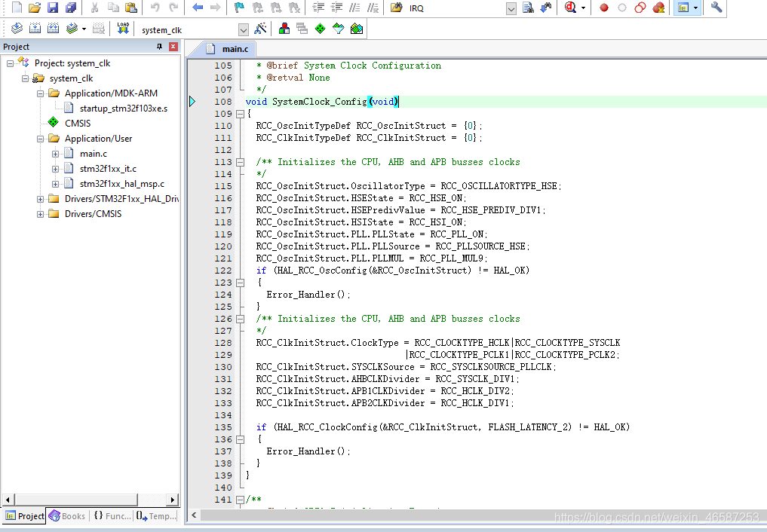
Task: Select stm32f1xx_hal_msp.c file
Action: click(x=122, y=184)
